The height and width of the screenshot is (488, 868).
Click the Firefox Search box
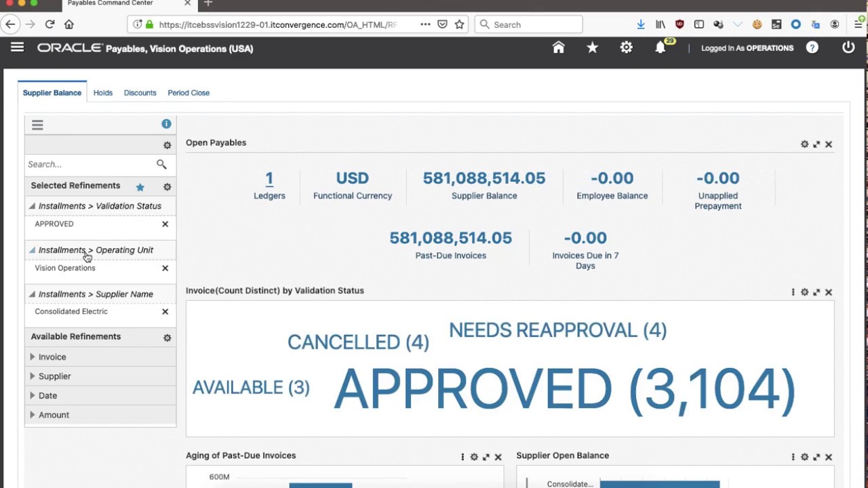(529, 24)
